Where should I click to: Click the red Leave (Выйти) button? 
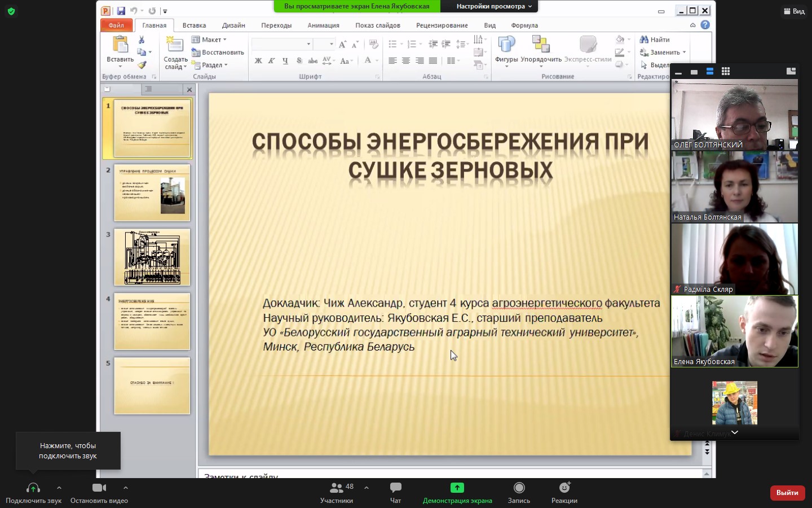[x=787, y=493]
